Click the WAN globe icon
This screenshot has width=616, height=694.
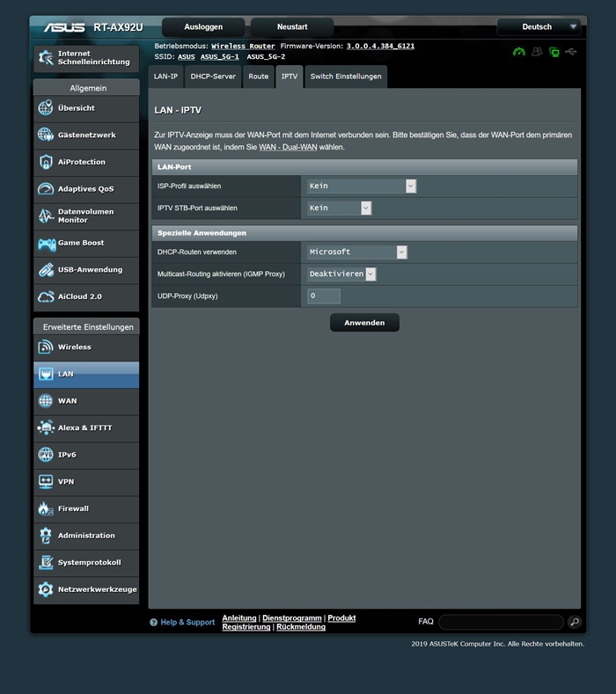(46, 401)
